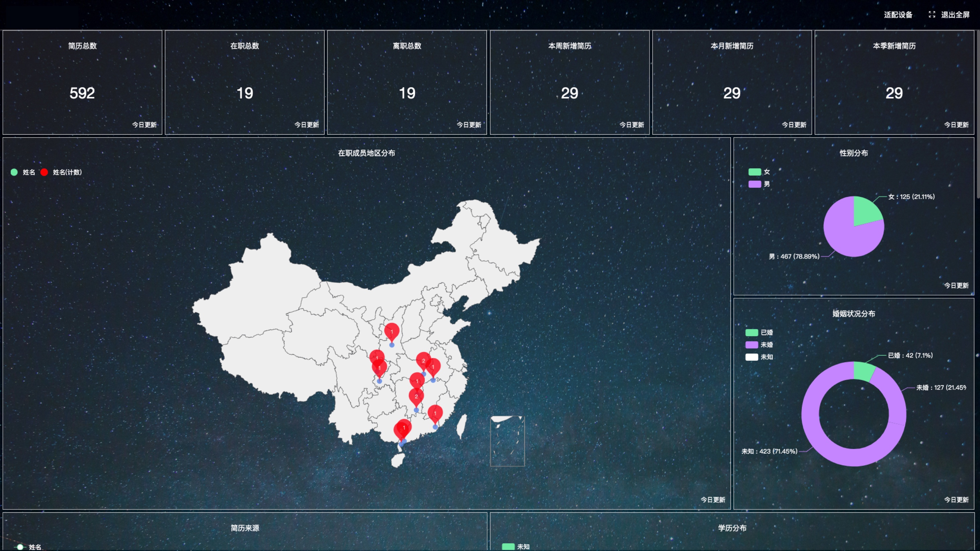The width and height of the screenshot is (980, 551).
Task: Click the 学历分布 panel title
Action: point(732,528)
